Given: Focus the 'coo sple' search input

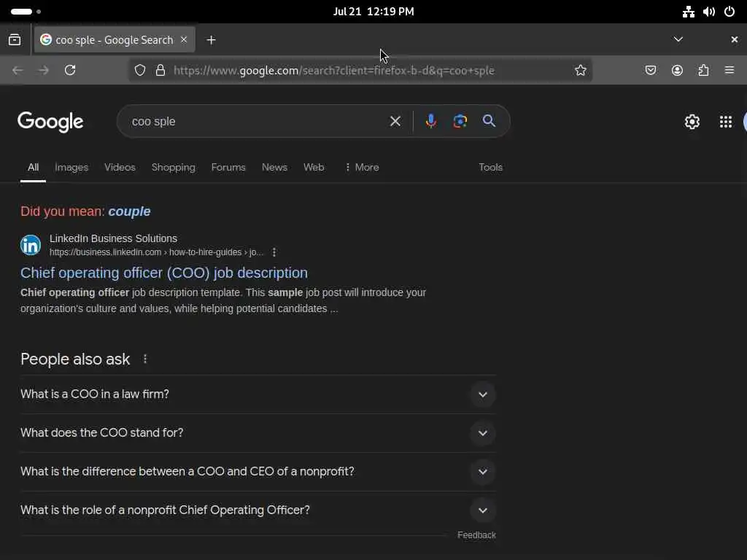Looking at the screenshot, I should 258,122.
